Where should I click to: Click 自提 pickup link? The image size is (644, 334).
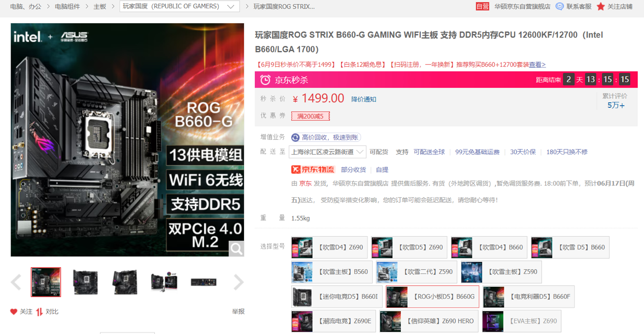point(382,170)
